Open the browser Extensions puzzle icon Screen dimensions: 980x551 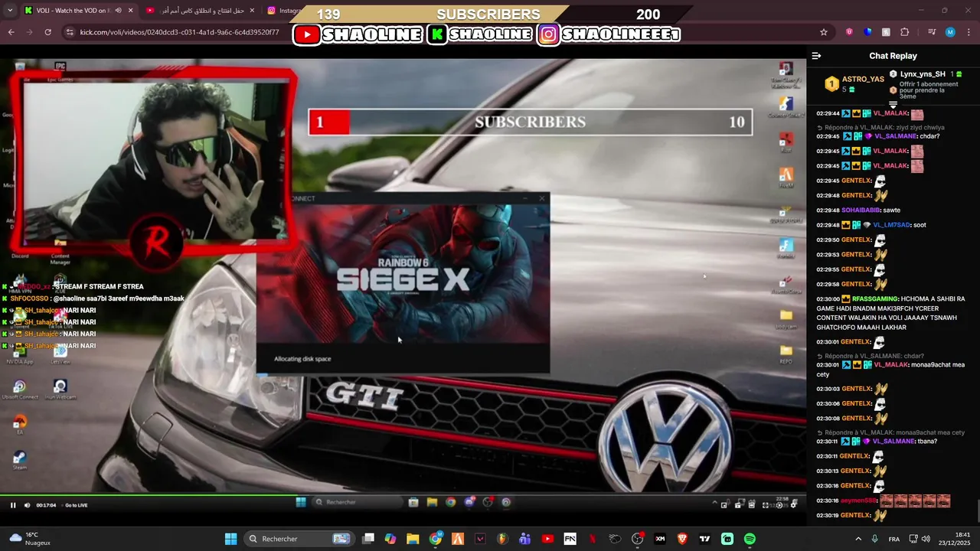coord(905,32)
